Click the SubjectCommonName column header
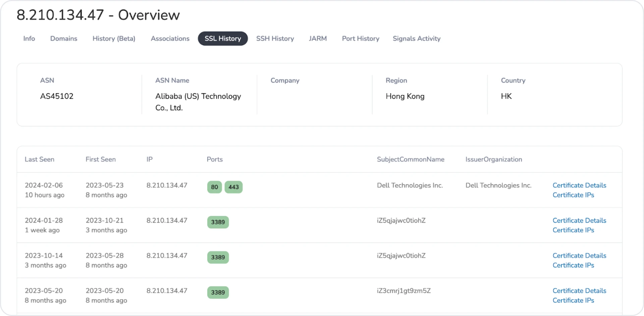The image size is (644, 316). pos(411,159)
